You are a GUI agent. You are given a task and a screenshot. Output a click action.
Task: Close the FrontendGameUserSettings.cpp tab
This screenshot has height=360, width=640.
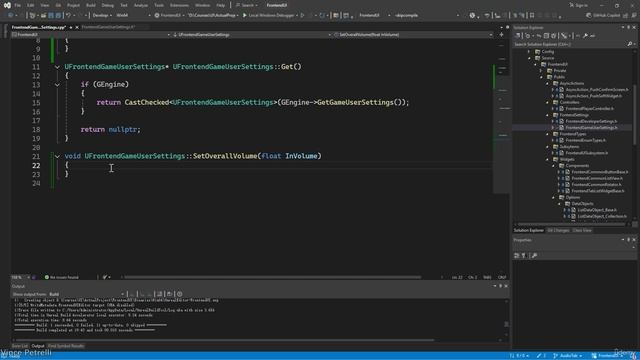pyautogui.click(x=77, y=27)
